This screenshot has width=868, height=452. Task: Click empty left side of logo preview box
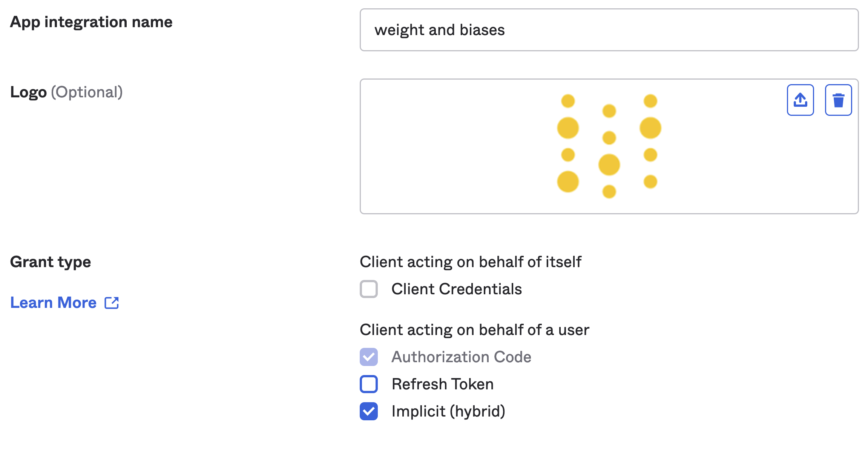click(434, 146)
